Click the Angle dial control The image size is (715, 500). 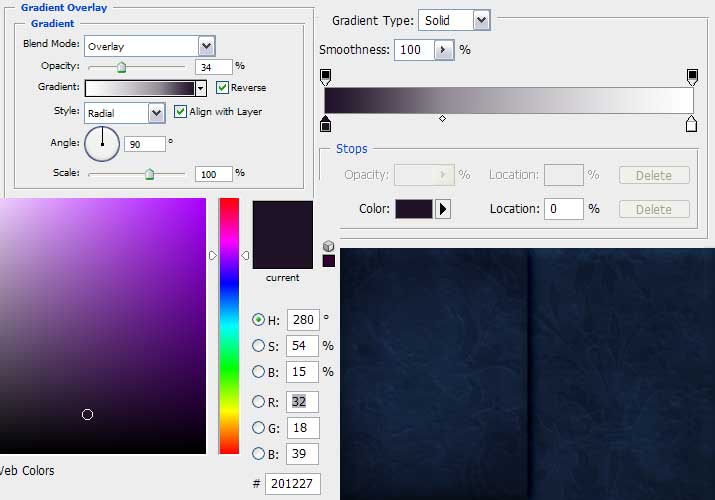[x=101, y=143]
